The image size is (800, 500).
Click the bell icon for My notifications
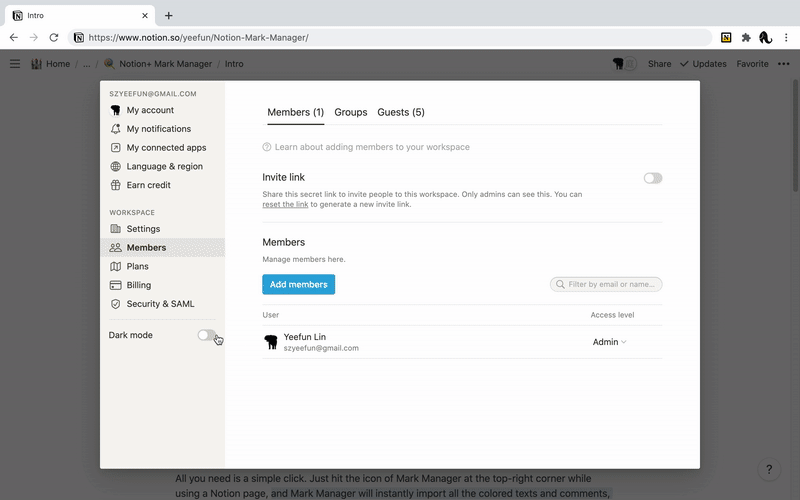pos(116,129)
